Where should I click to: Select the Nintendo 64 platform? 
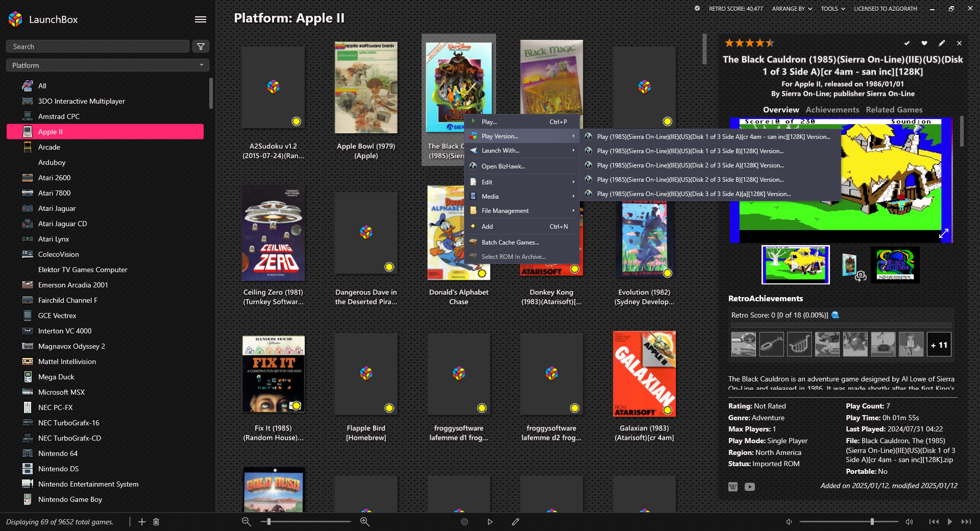[x=105, y=453]
